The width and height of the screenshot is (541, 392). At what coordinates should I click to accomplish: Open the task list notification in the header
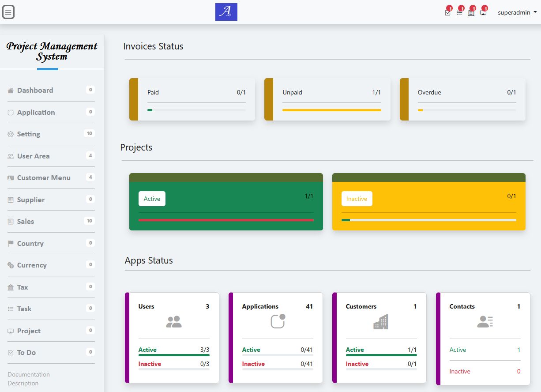point(459,12)
